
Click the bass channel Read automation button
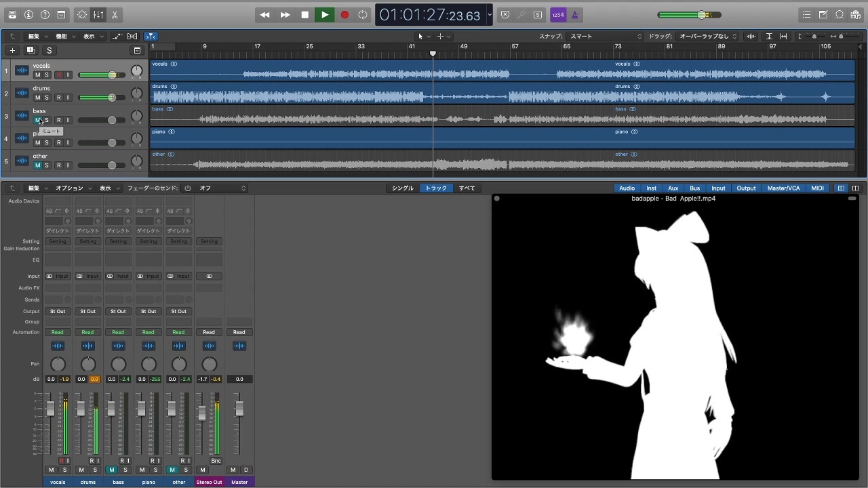click(x=118, y=332)
